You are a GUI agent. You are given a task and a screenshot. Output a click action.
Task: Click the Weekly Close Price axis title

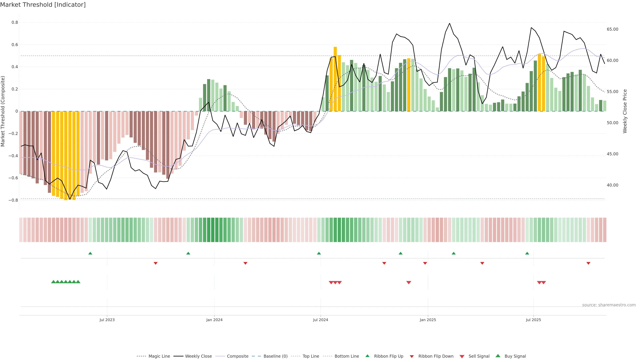tap(625, 111)
